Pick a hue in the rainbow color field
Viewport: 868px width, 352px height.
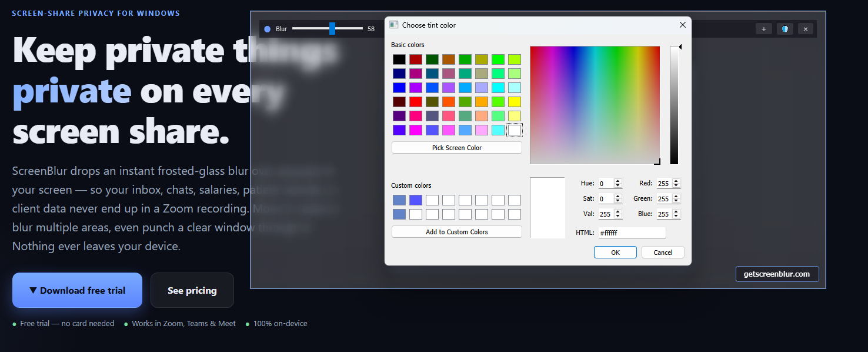(595, 105)
